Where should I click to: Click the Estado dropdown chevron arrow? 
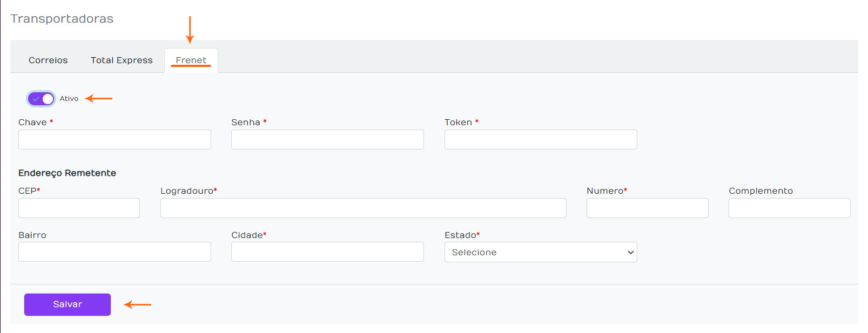(x=630, y=253)
